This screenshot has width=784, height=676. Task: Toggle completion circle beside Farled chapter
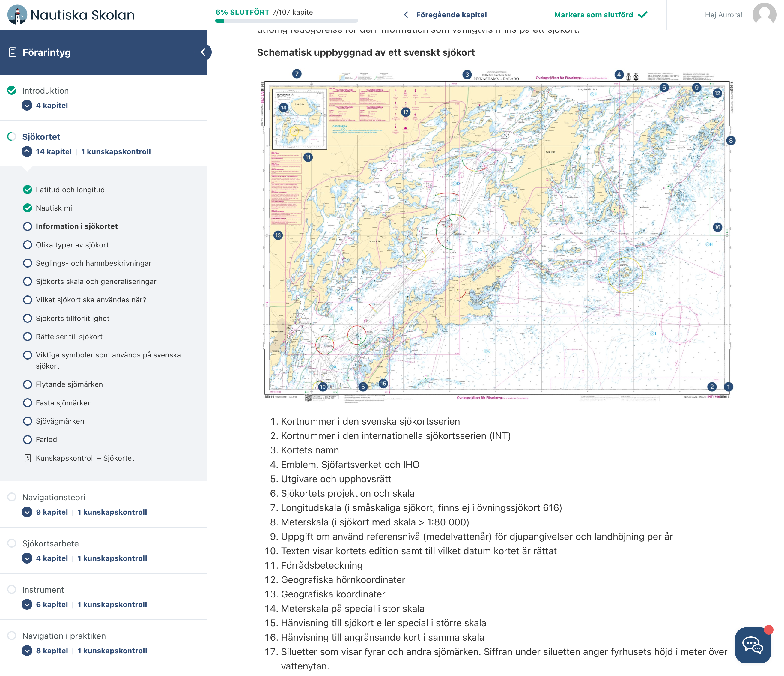click(x=27, y=439)
